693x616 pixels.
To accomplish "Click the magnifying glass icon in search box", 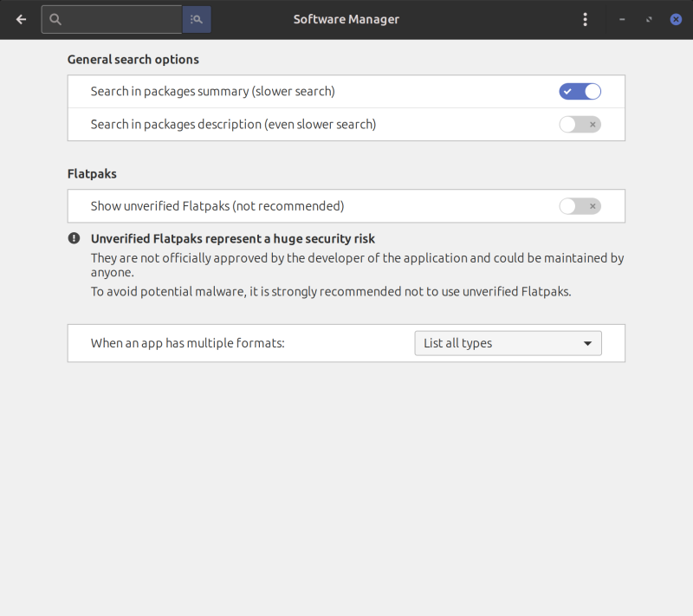I will (x=55, y=19).
